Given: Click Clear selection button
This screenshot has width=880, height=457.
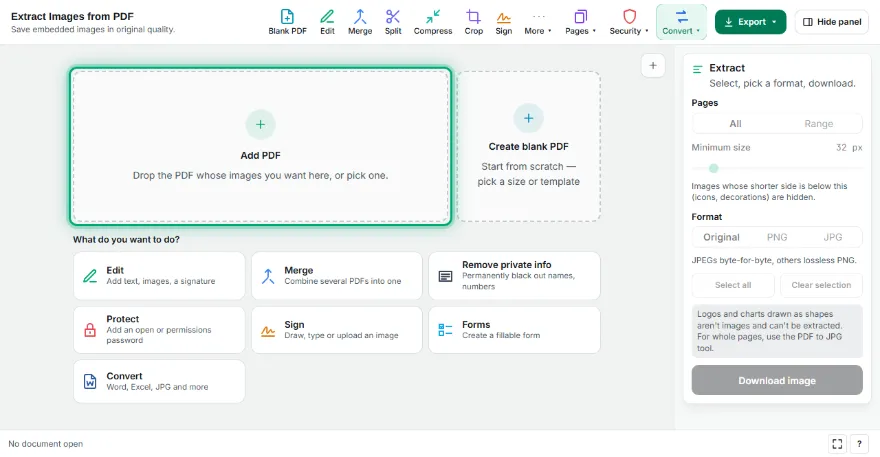Looking at the screenshot, I should [x=821, y=285].
